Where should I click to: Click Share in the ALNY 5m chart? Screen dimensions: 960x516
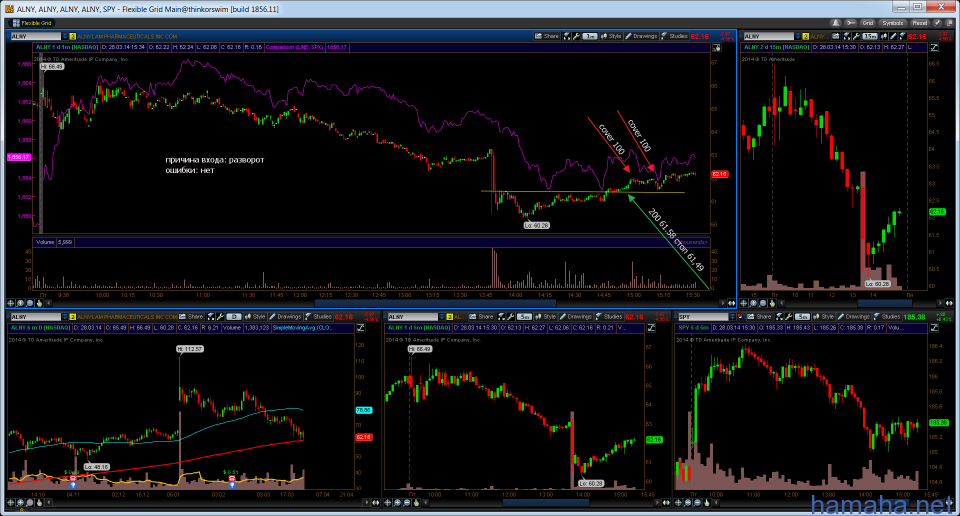click(x=482, y=316)
